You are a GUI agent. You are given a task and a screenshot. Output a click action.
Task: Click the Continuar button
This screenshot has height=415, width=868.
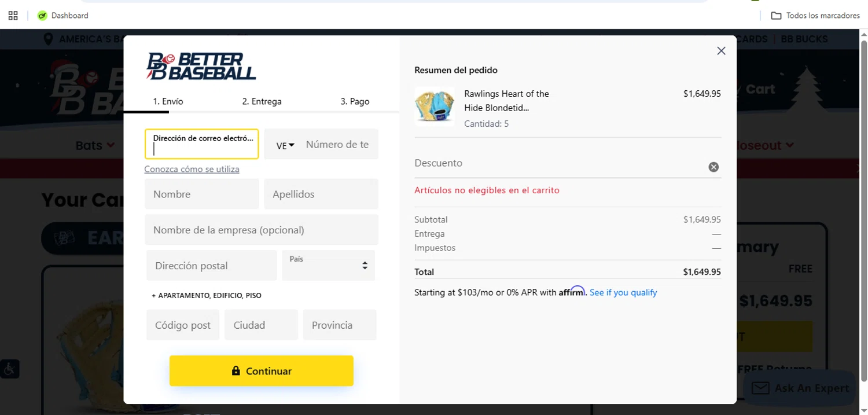[x=262, y=371]
